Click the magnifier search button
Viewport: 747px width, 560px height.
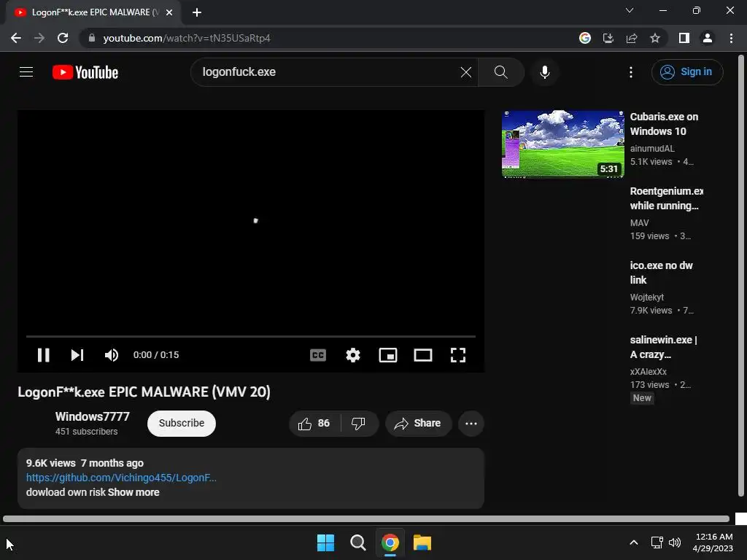coord(500,72)
